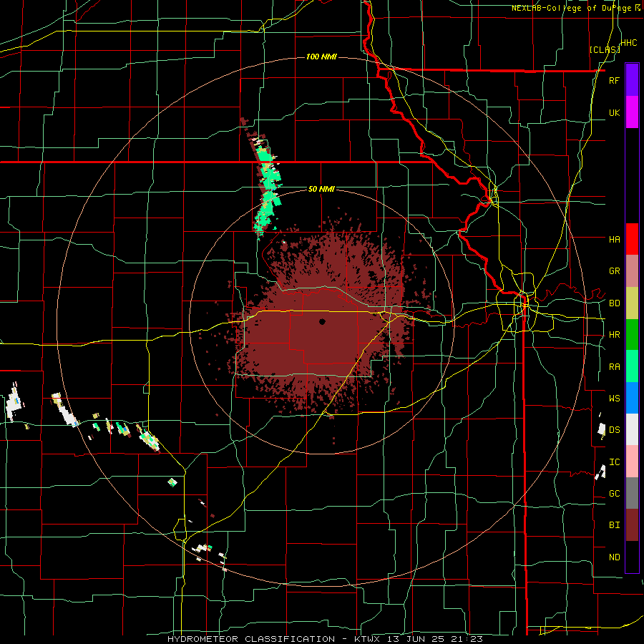The height and width of the screenshot is (644, 644).
Task: Click the IC light pink legend swatch
Action: pos(632,462)
